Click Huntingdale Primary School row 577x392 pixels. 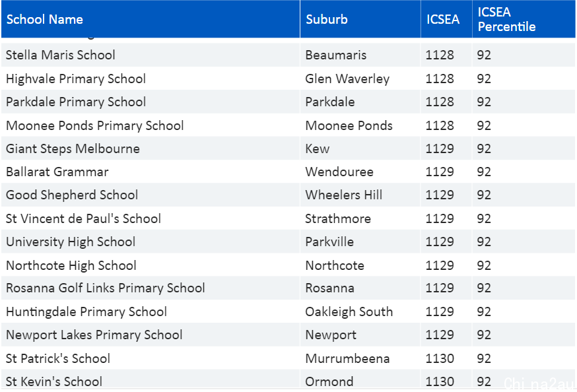[x=288, y=311]
